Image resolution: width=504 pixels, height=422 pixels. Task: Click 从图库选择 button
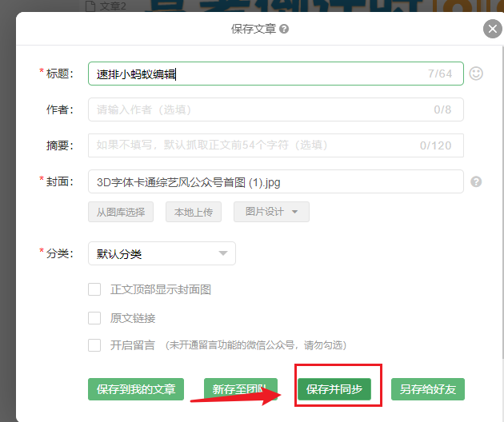tap(121, 212)
